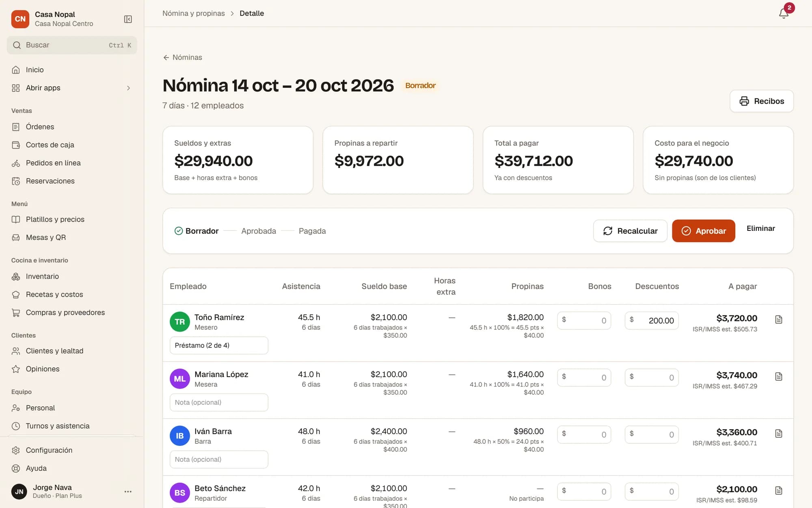The height and width of the screenshot is (508, 812).
Task: Click Toño Ramírez Descuentos field showing 200.00
Action: coord(652,321)
